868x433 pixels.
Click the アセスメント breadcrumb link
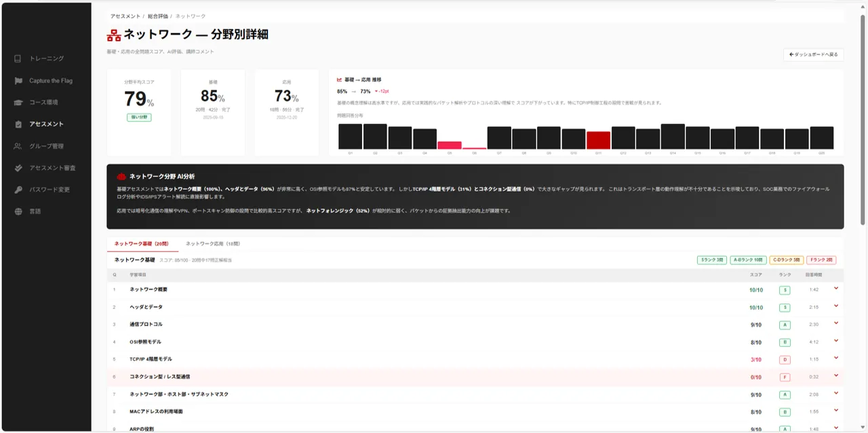point(125,16)
